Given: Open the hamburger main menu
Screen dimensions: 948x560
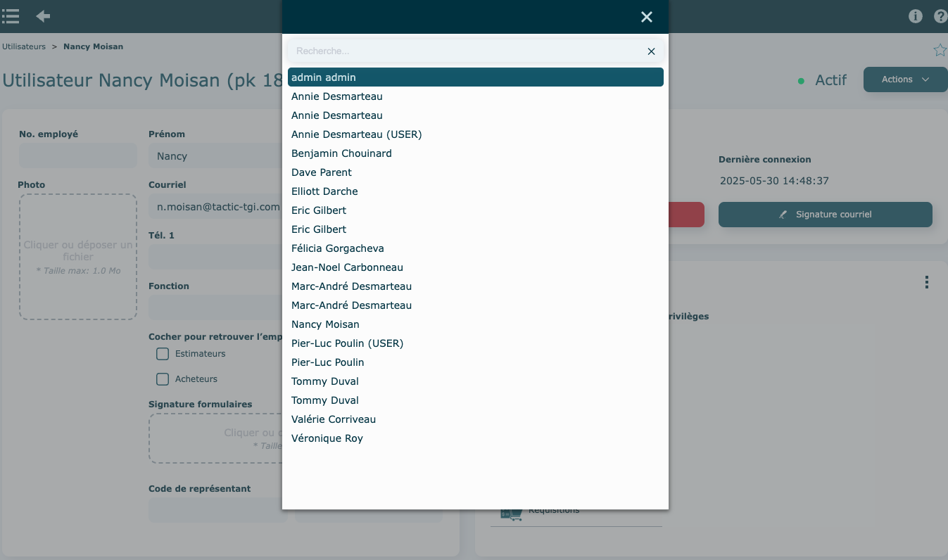Looking at the screenshot, I should [11, 16].
